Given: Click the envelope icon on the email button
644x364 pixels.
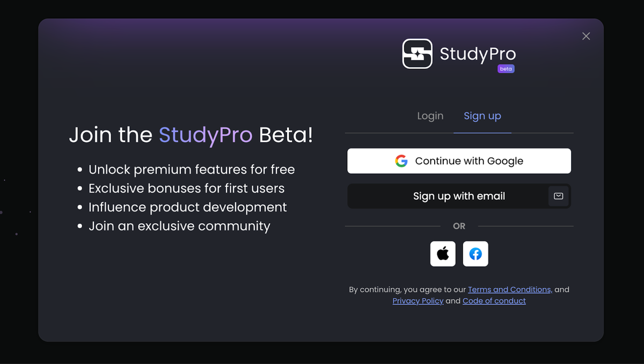Looking at the screenshot, I should [x=558, y=196].
